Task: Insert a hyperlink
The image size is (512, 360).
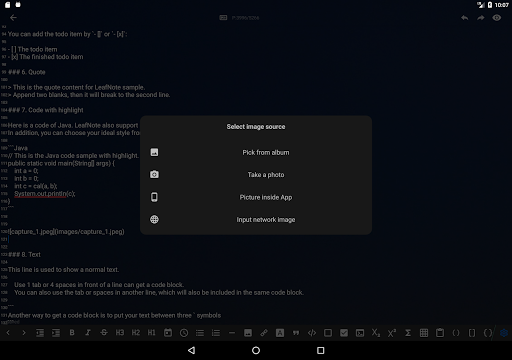Action: click(x=264, y=333)
